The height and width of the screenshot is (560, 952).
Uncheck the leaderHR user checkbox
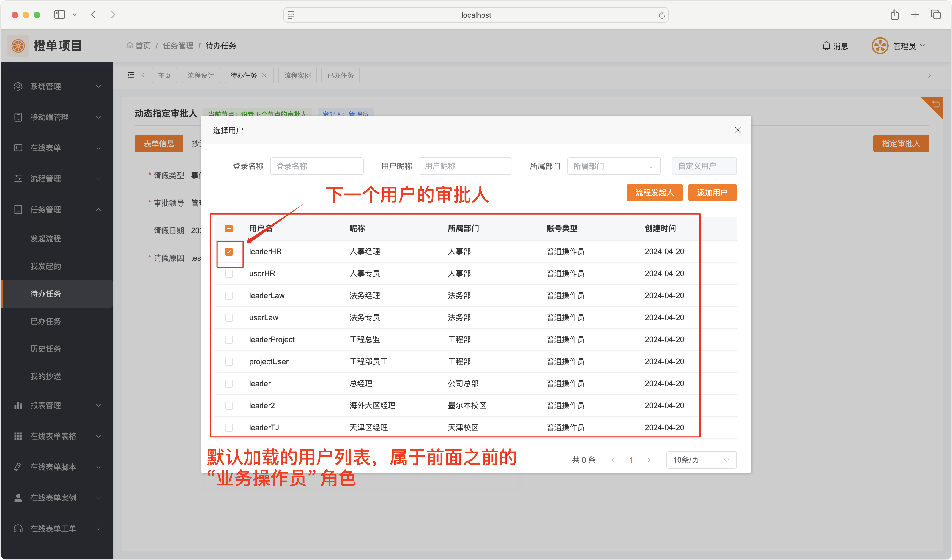tap(229, 251)
